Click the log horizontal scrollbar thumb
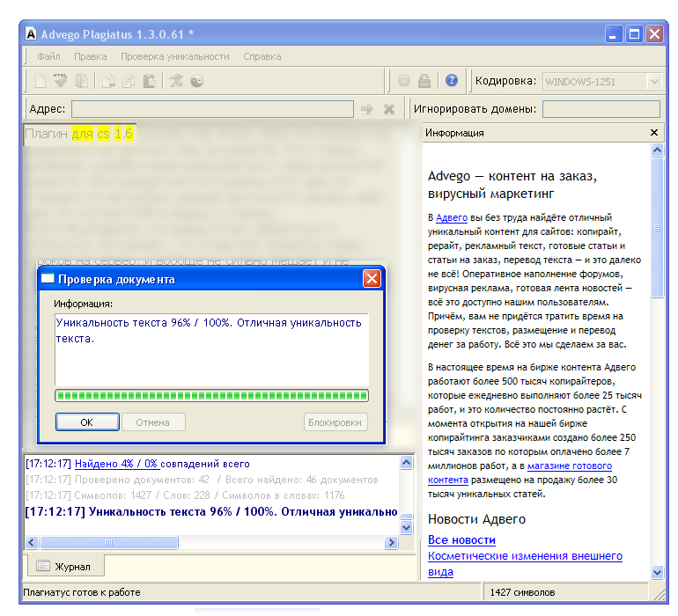The width and height of the screenshot is (678, 616). pyautogui.click(x=109, y=542)
